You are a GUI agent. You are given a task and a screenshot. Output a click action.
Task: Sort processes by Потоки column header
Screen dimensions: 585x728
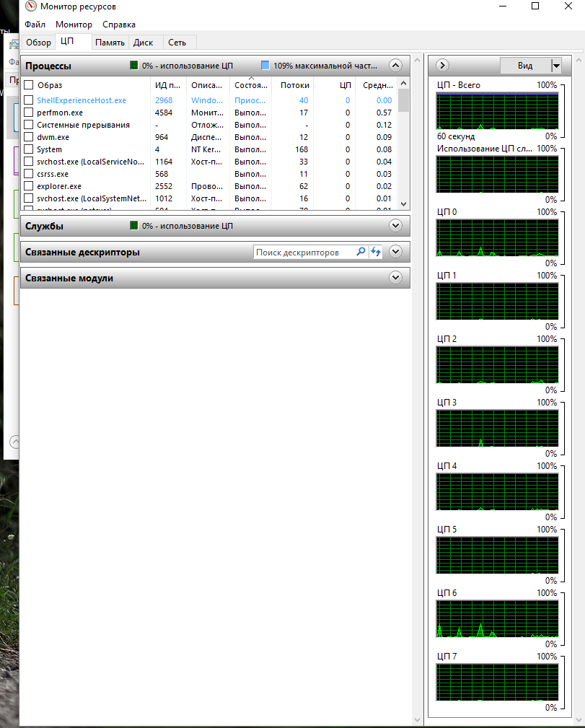tap(294, 85)
